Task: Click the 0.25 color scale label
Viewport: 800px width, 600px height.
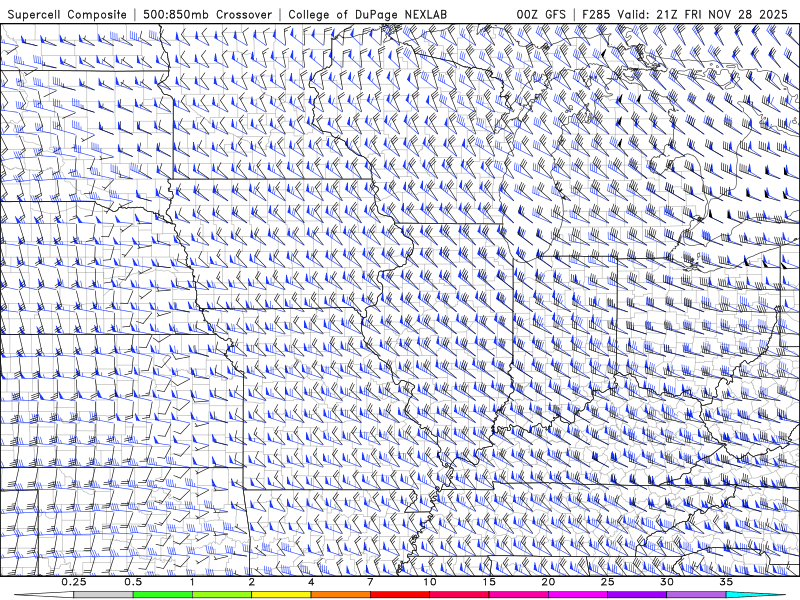Action: [74, 582]
